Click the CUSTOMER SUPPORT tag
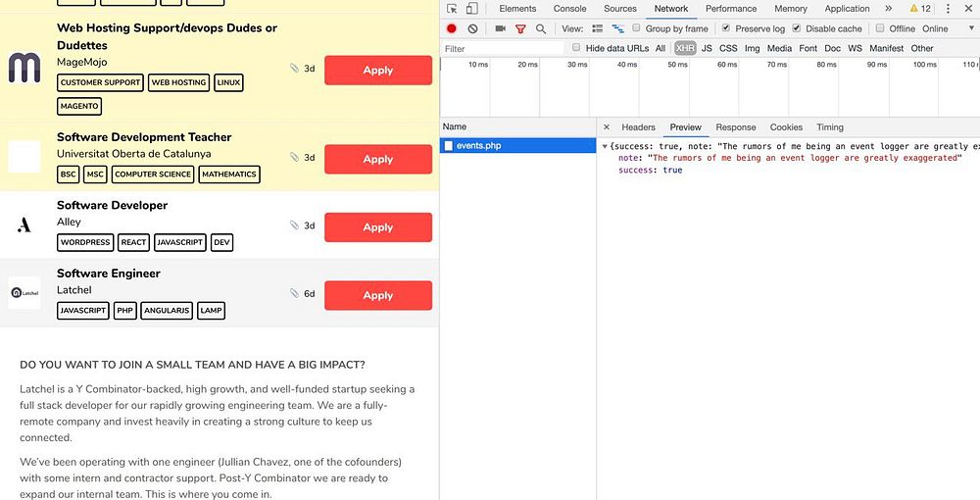Image resolution: width=980 pixels, height=500 pixels. (x=100, y=82)
